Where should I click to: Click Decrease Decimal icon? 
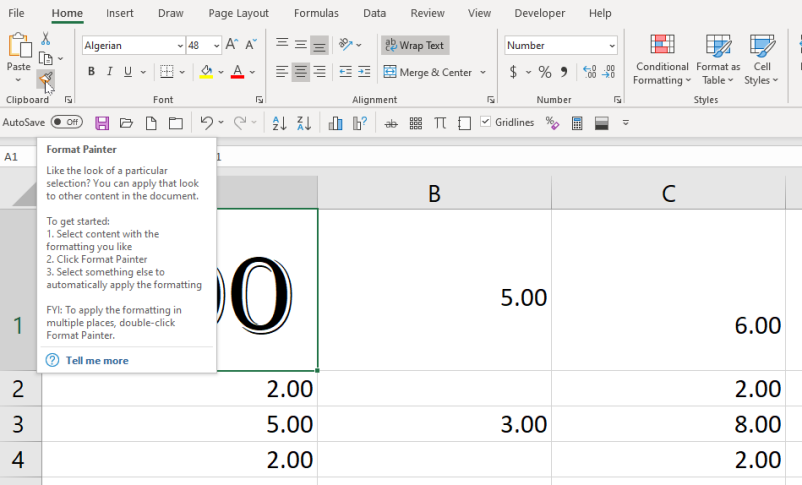coord(609,72)
